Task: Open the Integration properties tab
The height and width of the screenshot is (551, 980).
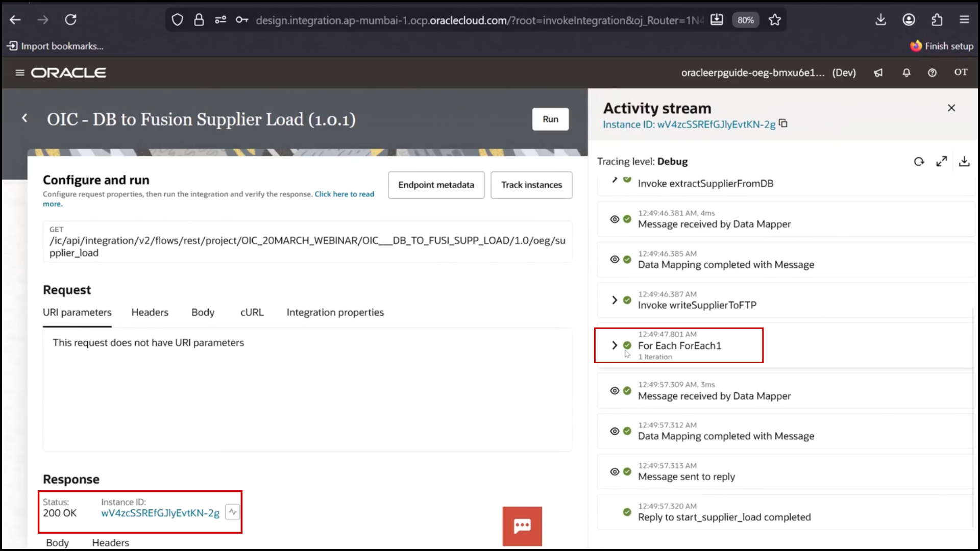Action: (x=335, y=312)
